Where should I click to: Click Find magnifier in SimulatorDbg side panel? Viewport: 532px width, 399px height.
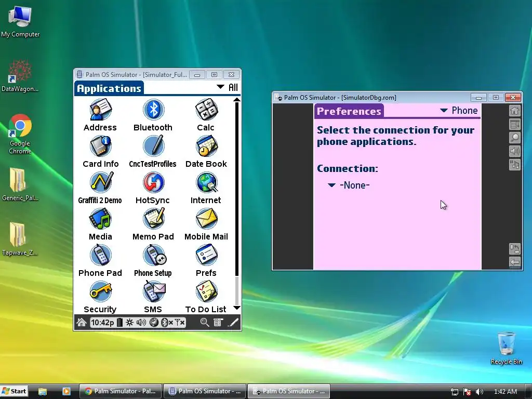click(x=515, y=138)
